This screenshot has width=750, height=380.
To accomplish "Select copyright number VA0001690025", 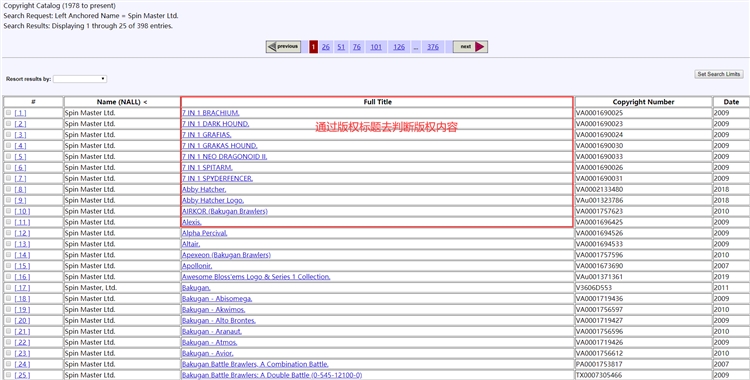I will coord(599,113).
